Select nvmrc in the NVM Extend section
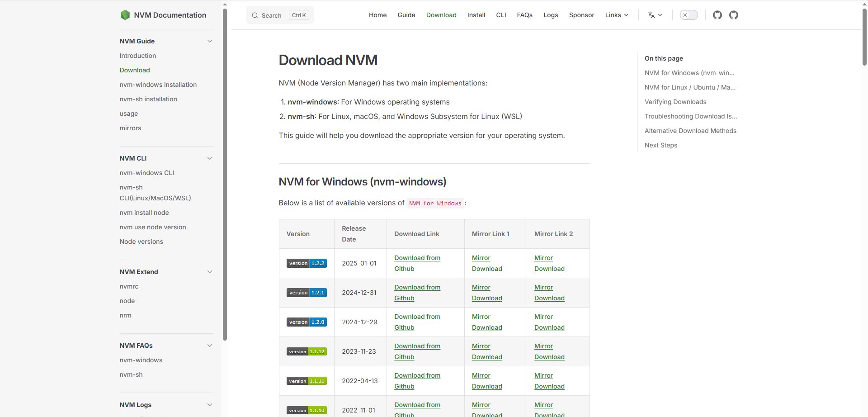The height and width of the screenshot is (417, 868). [129, 286]
